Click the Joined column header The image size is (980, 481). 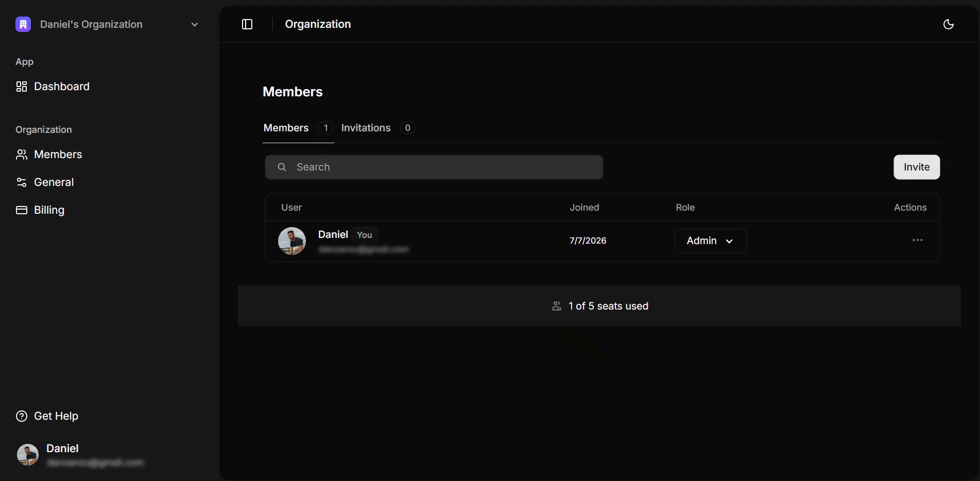coord(584,208)
